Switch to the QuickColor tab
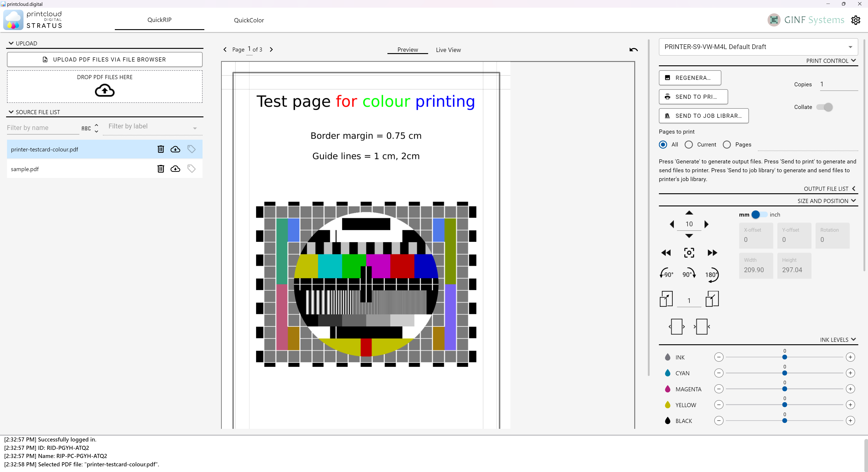Image resolution: width=868 pixels, height=472 pixels. 249,20
